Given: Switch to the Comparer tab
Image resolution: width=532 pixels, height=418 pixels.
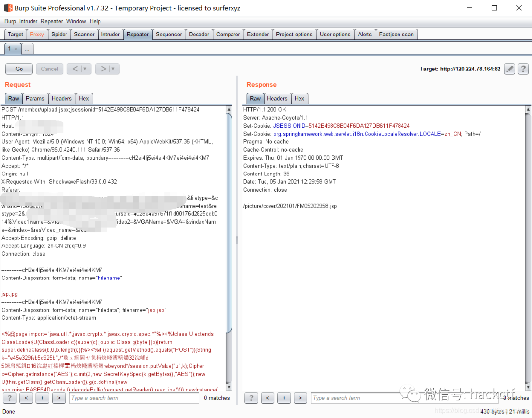Looking at the screenshot, I should [228, 35].
